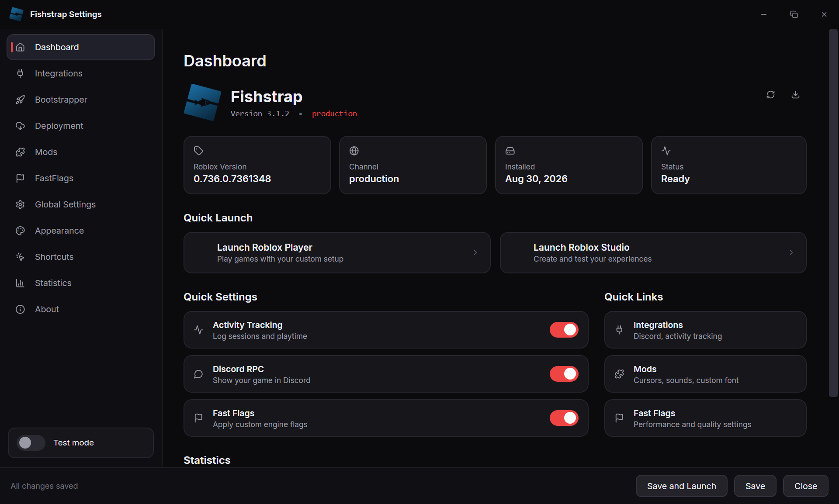This screenshot has width=839, height=504.
Task: Open Global Settings from sidebar
Action: (81, 204)
